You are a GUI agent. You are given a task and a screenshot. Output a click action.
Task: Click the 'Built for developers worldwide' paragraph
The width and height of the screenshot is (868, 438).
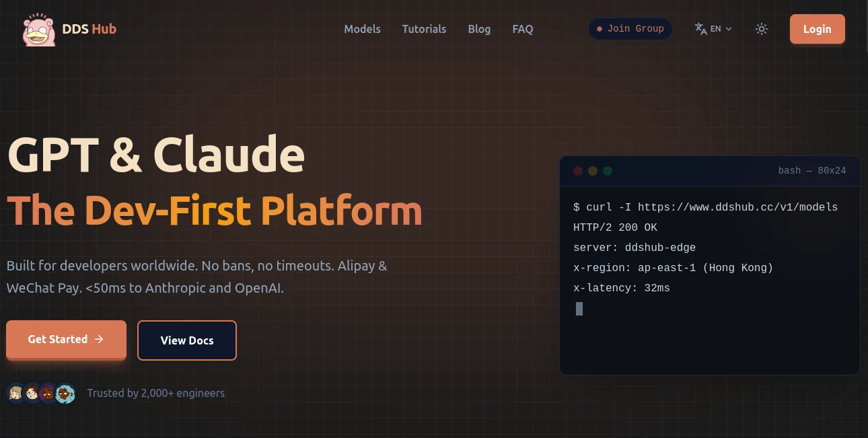point(196,277)
